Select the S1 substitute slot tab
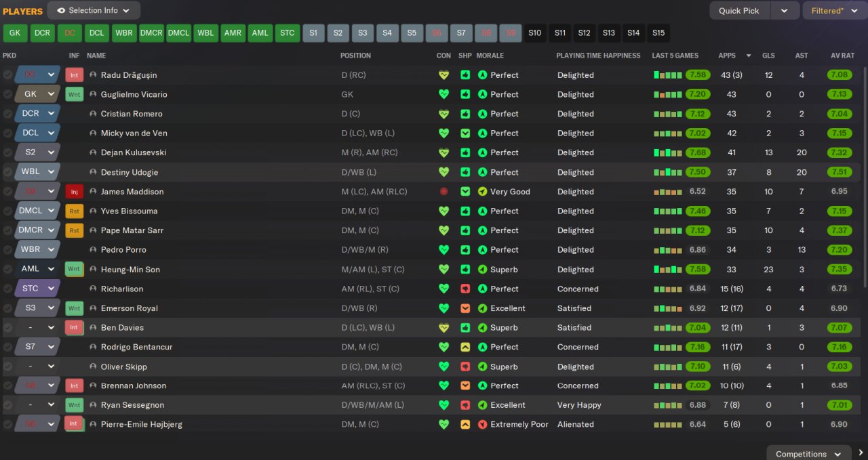This screenshot has height=460, width=868. 313,33
